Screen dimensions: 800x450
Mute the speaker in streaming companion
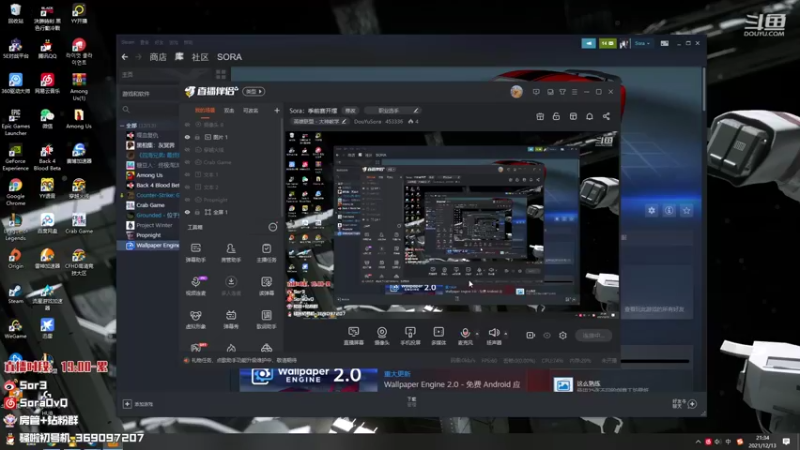(493, 335)
